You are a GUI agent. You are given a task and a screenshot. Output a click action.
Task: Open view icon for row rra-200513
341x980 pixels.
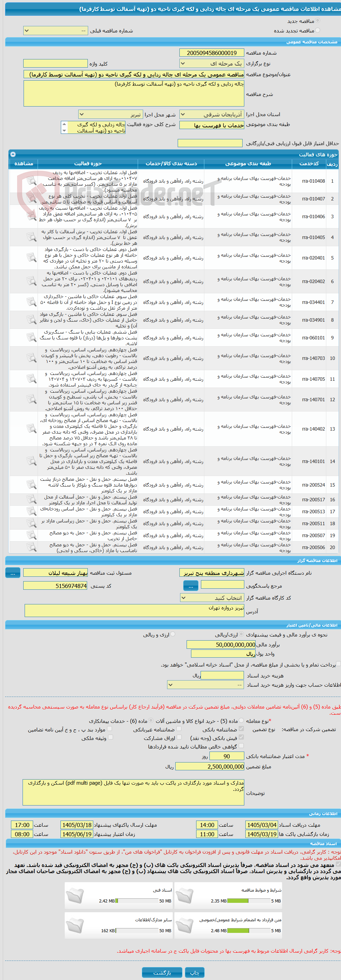click(x=31, y=511)
